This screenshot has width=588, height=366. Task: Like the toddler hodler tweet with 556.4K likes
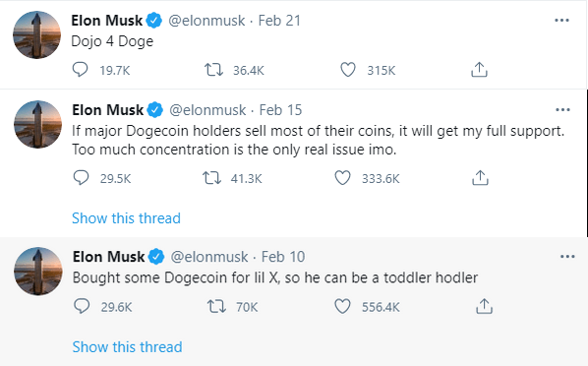coord(342,306)
